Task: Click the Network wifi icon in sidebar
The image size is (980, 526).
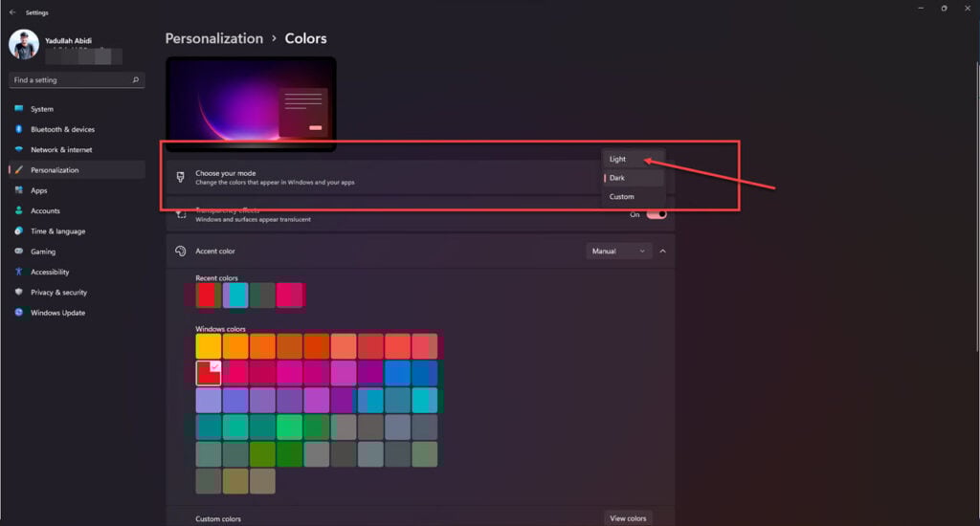Action: [x=19, y=150]
